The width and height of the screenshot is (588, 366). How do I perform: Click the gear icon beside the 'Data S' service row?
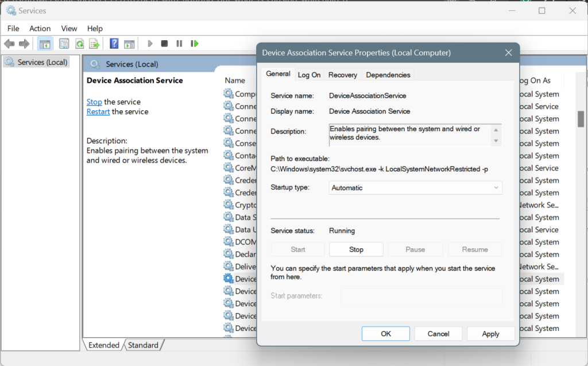(x=229, y=217)
